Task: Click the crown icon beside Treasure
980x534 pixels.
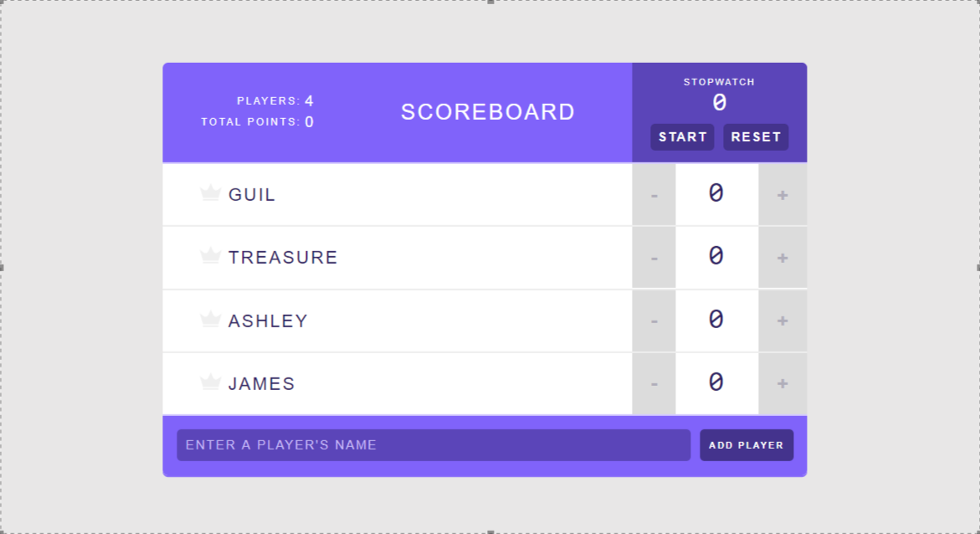Action: coord(211,255)
